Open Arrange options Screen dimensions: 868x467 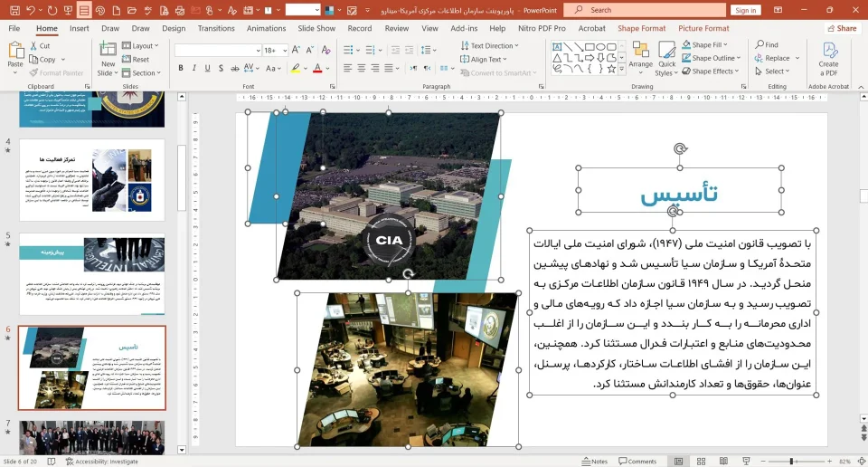click(640, 56)
